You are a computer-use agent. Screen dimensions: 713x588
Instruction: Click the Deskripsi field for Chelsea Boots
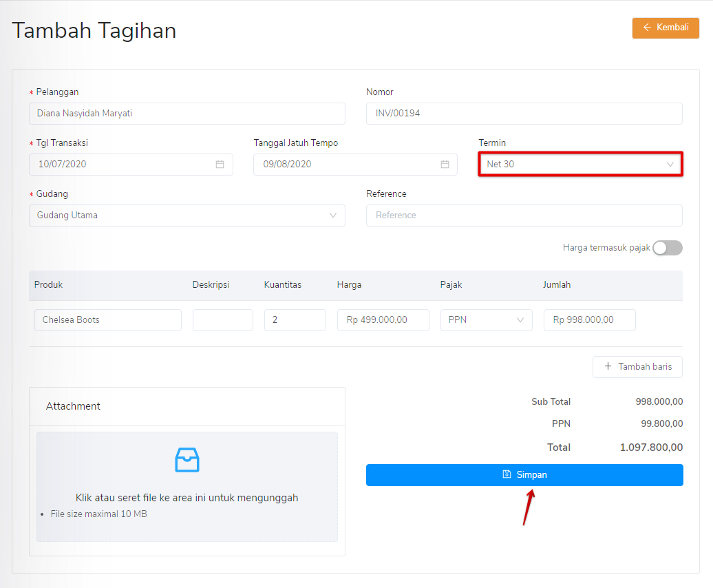pos(222,319)
